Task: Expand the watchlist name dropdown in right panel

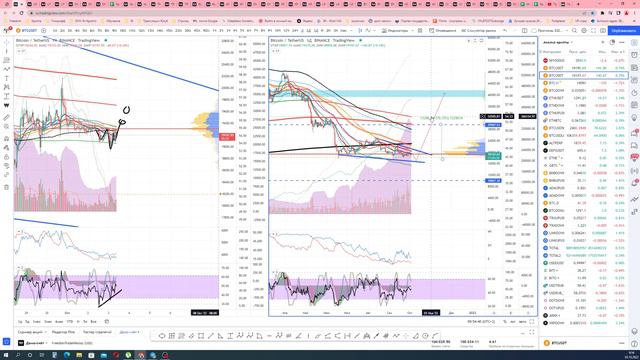Action: pos(571,42)
